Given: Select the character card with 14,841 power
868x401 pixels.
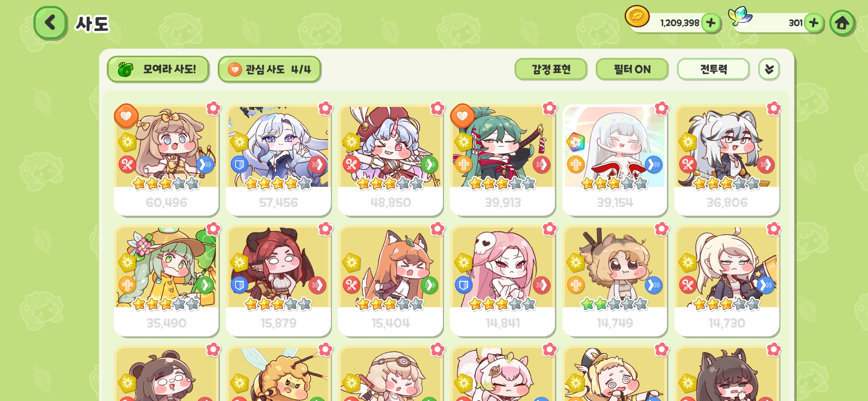Looking at the screenshot, I should 503,281.
